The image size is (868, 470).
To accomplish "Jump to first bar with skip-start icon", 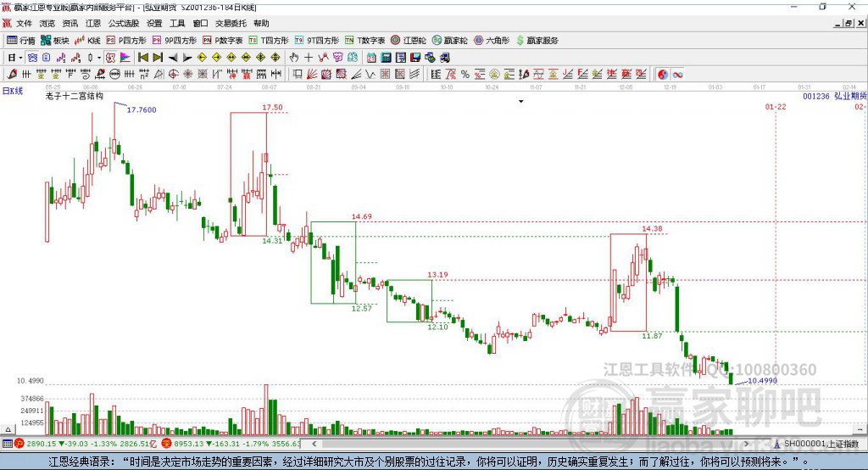I will 142,58.
